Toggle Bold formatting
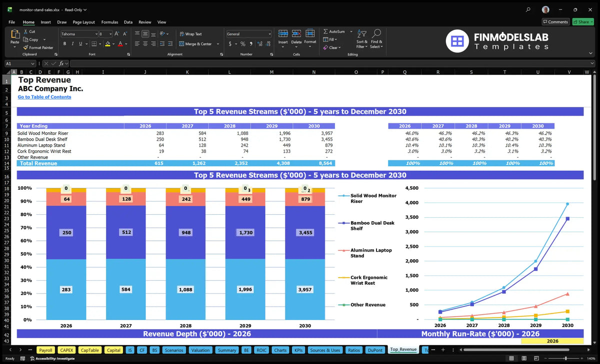The width and height of the screenshot is (600, 364). (65, 44)
